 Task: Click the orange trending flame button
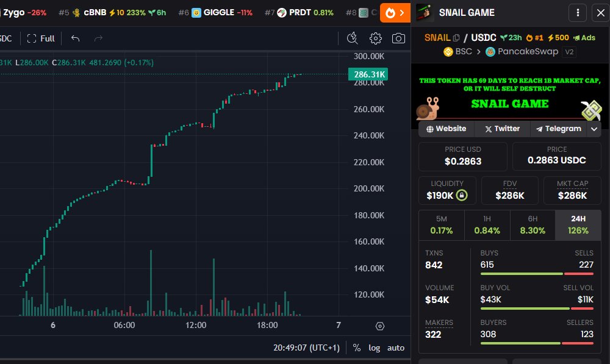[395, 13]
